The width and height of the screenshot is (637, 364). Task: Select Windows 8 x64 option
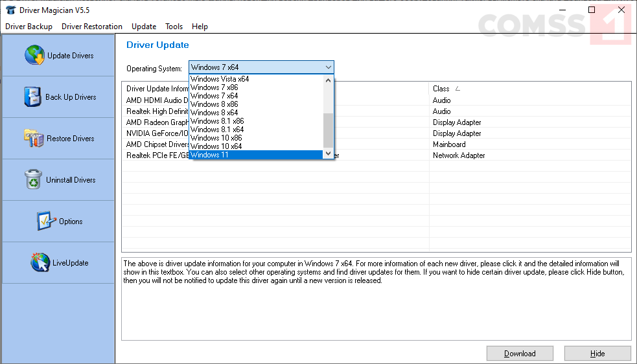(x=257, y=113)
